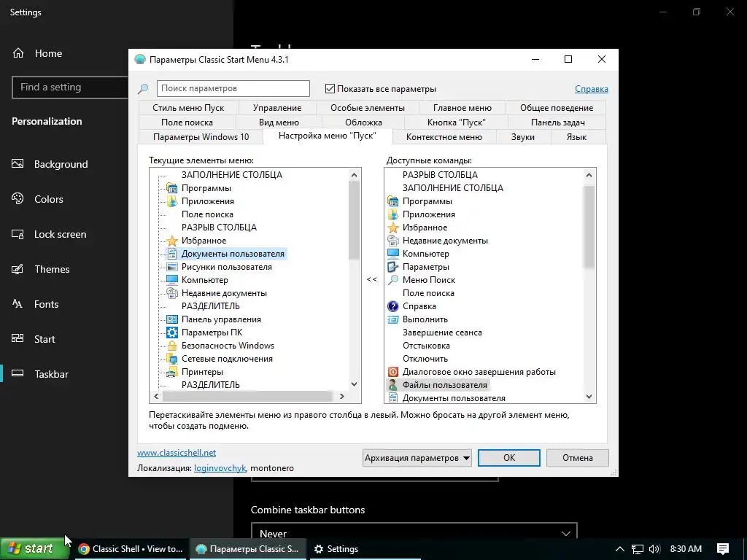Click the Background icon in Settings sidebar
The image size is (747, 560).
point(18,164)
